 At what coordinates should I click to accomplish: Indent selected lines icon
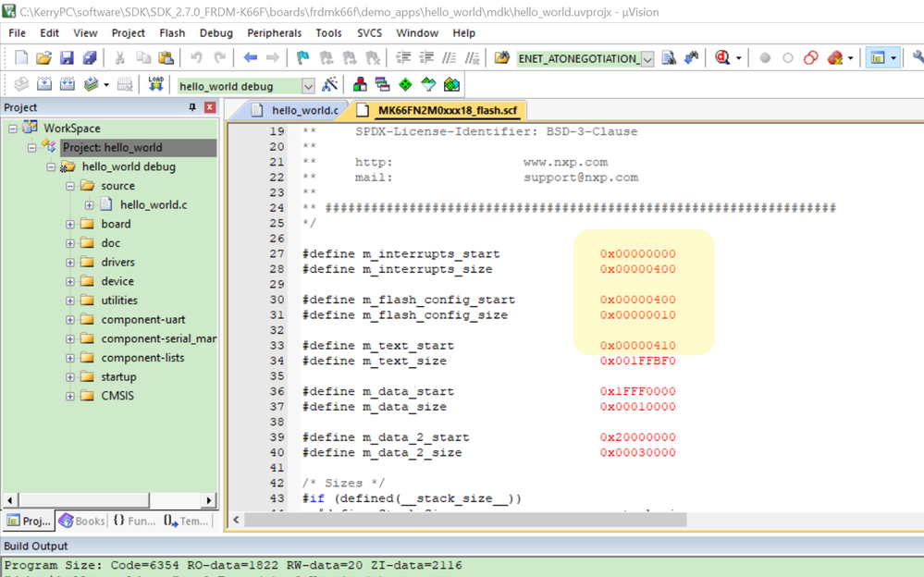point(403,57)
